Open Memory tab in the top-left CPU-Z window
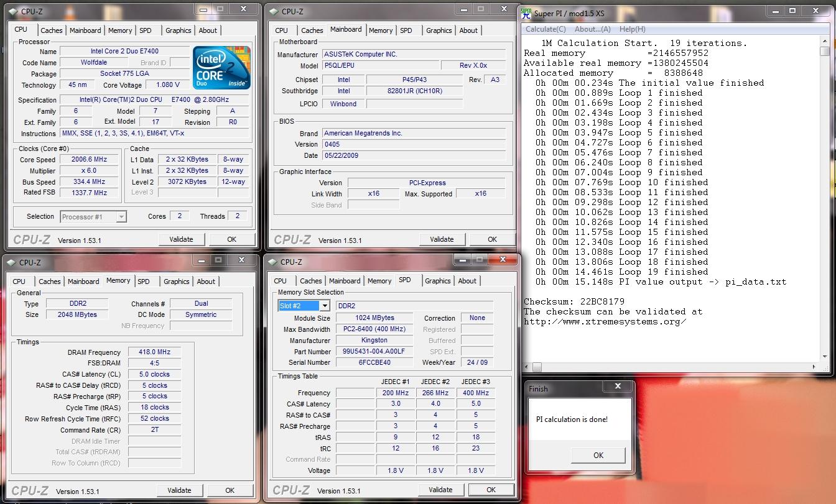836x504 pixels. pyautogui.click(x=120, y=30)
